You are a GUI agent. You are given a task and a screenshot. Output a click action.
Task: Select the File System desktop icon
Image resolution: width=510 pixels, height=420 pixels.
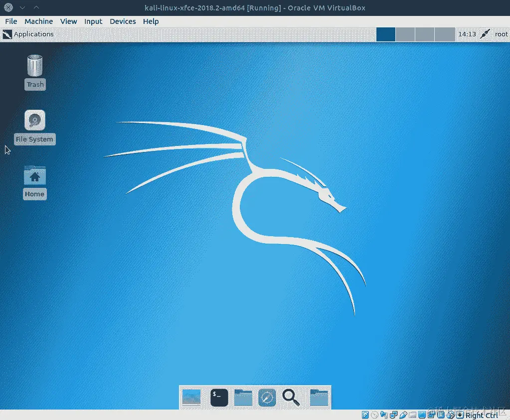click(x=35, y=120)
